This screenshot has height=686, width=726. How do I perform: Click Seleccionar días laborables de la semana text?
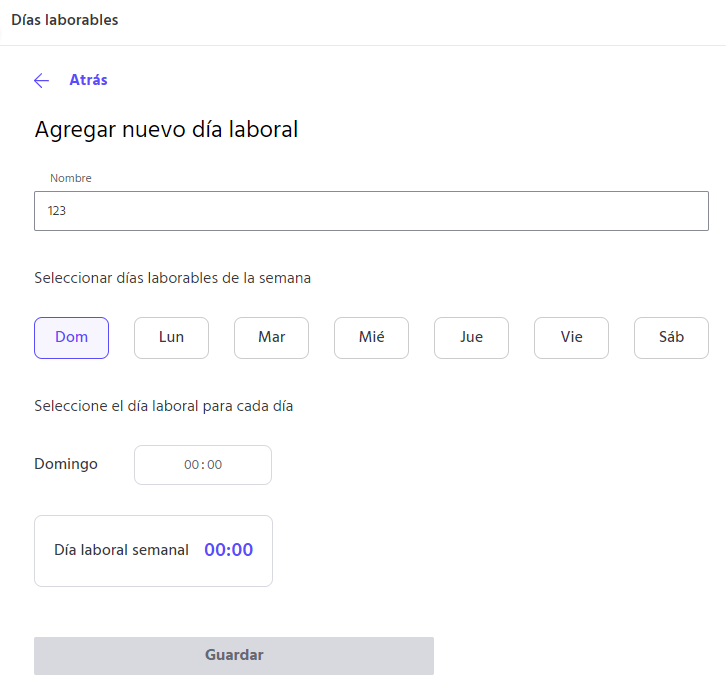coord(172,278)
